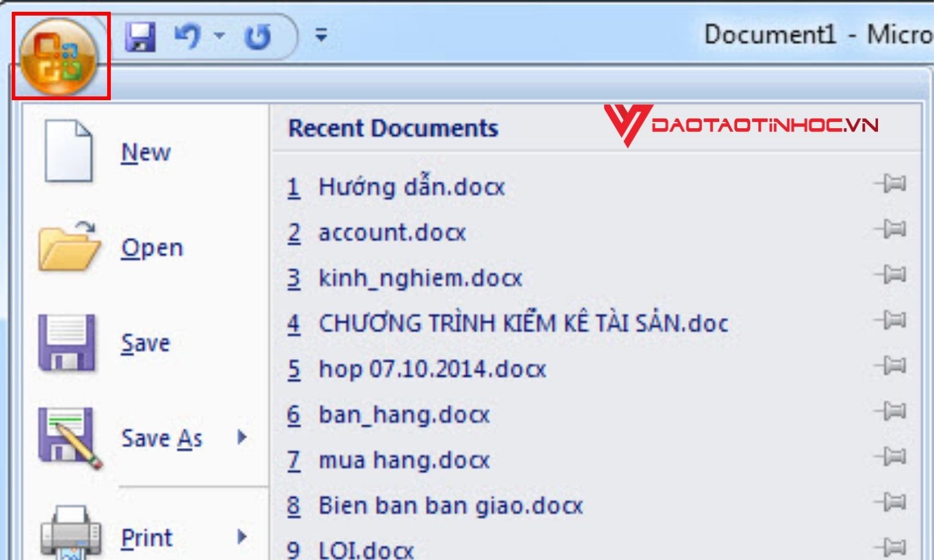
Task: Click the Save floppy disk icon in the menu
Action: tap(68, 341)
